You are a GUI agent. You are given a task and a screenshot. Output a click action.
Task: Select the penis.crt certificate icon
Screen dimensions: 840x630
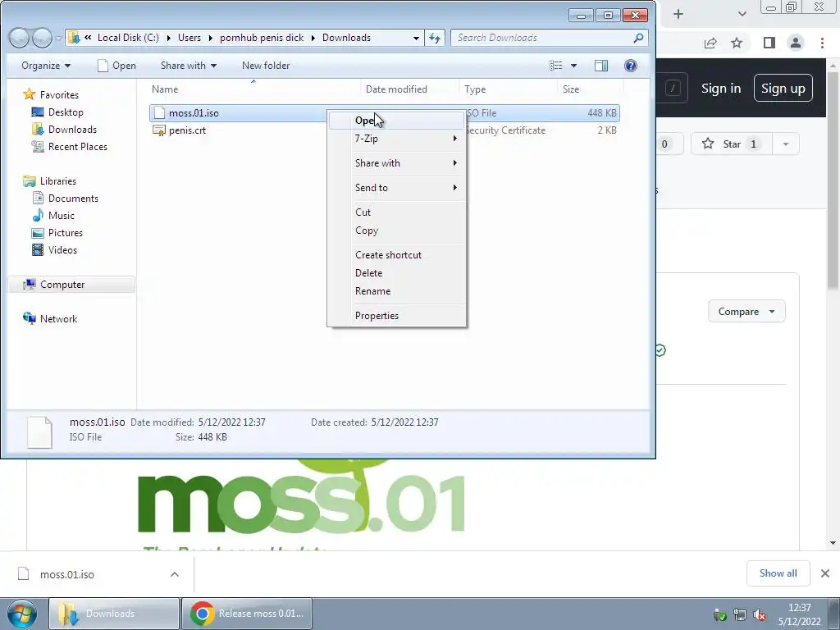[x=159, y=130]
